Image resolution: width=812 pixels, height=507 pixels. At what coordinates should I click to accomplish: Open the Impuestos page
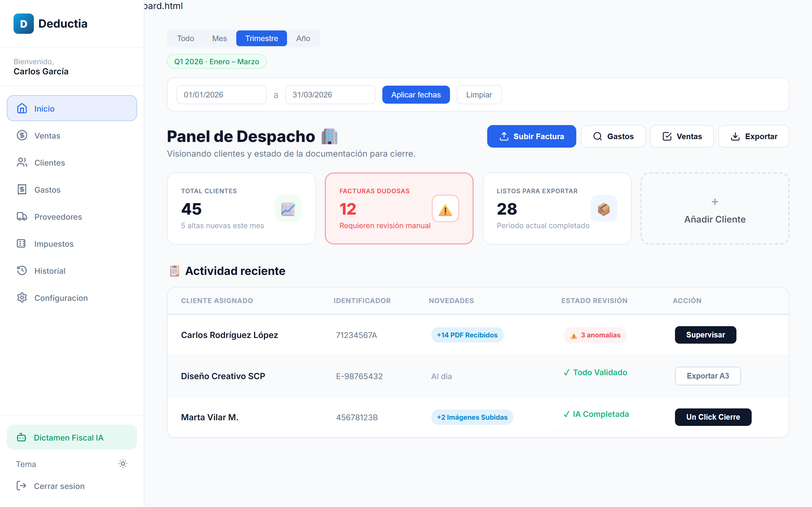tap(54, 244)
